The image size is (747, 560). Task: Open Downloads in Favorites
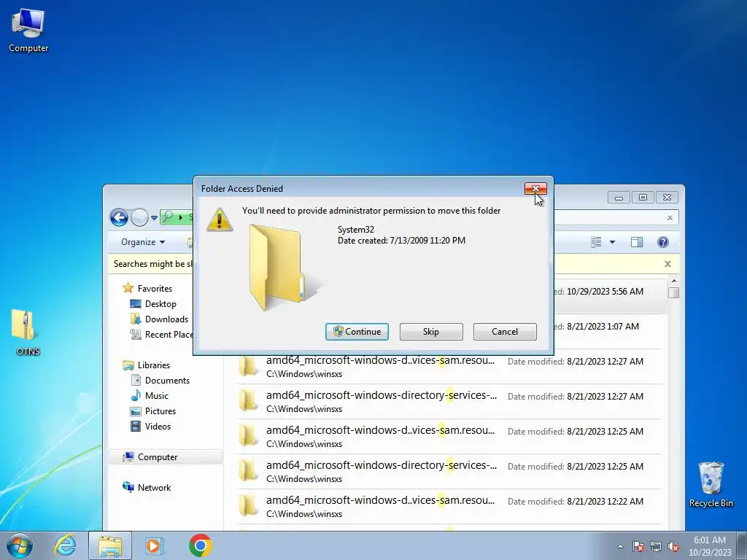point(166,319)
